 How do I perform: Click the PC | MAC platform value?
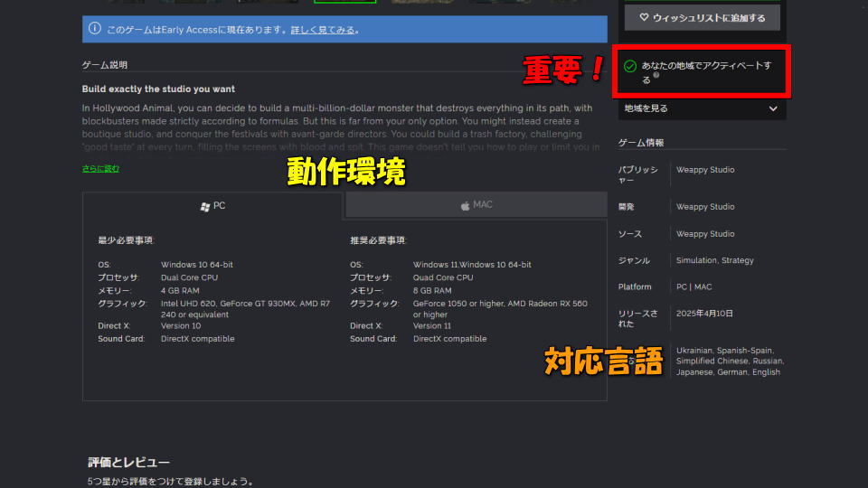pos(693,286)
